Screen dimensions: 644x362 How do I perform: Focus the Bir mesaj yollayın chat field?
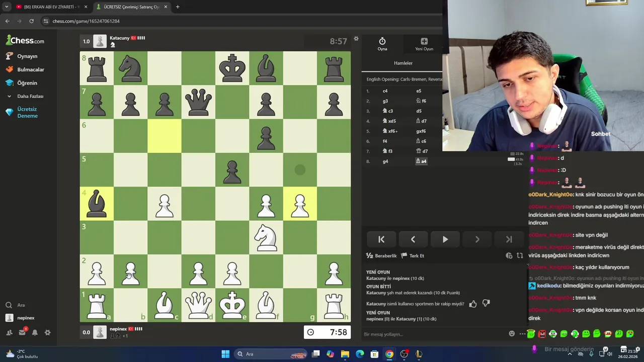click(433, 334)
